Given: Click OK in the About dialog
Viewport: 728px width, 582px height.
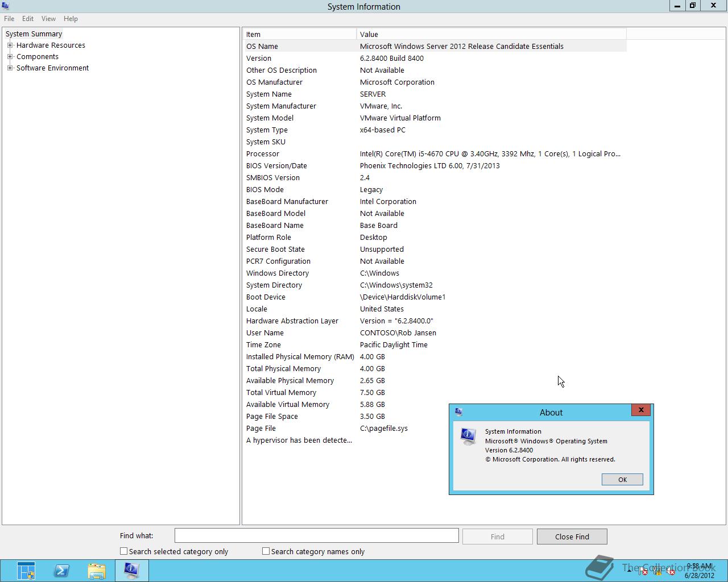Looking at the screenshot, I should pos(622,480).
